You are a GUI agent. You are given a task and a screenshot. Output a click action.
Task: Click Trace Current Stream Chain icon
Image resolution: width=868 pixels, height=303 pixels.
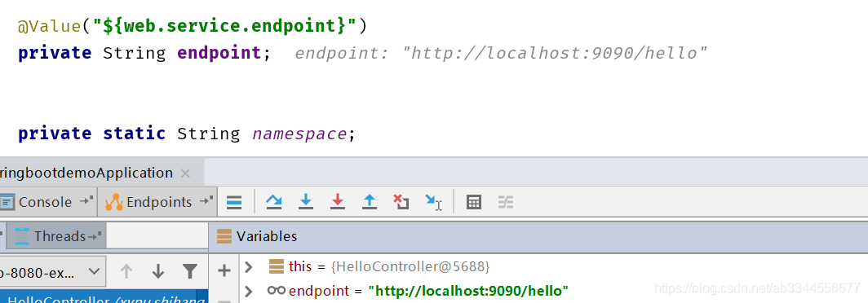tap(506, 202)
